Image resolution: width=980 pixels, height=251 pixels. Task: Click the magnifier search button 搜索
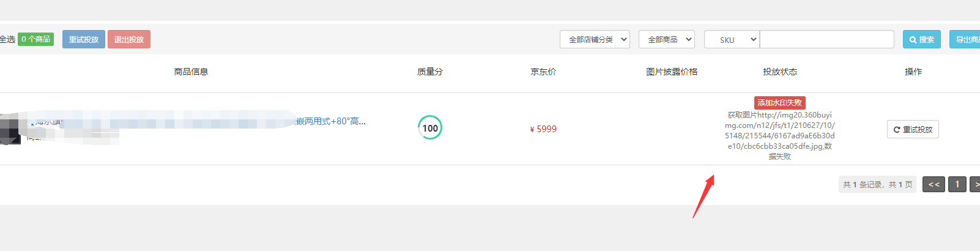tap(922, 39)
